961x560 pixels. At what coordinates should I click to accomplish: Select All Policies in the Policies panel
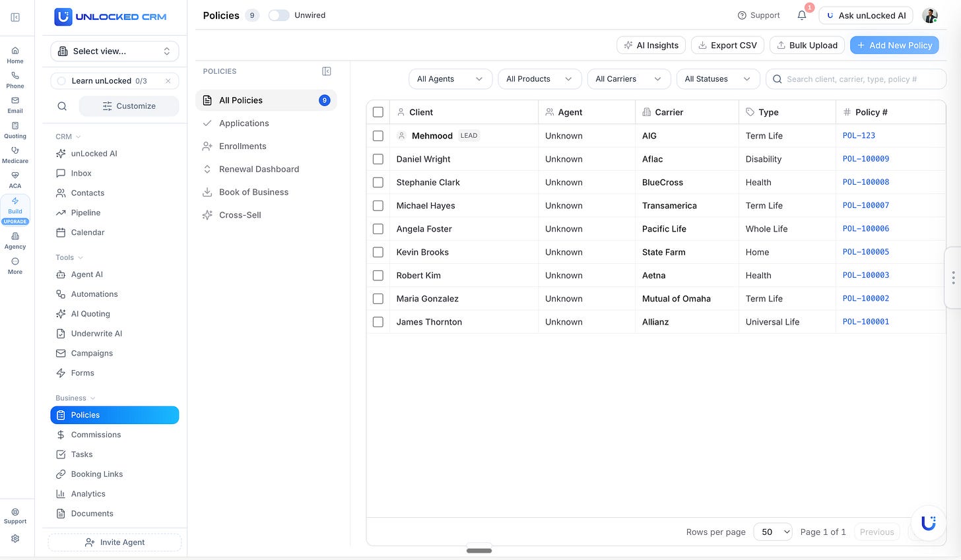(266, 100)
